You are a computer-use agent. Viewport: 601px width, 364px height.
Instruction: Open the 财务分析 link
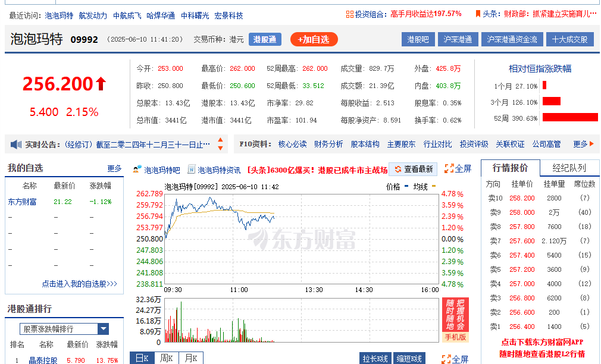point(328,144)
